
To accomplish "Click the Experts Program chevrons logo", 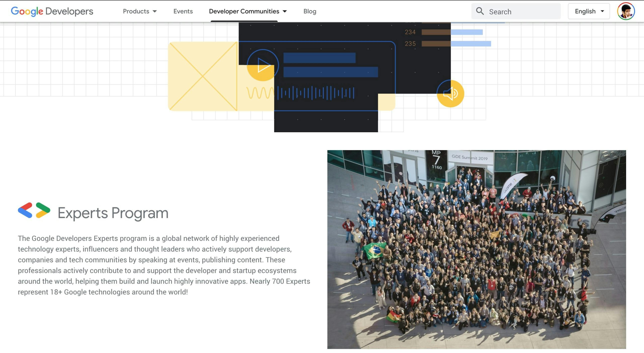I will [34, 210].
